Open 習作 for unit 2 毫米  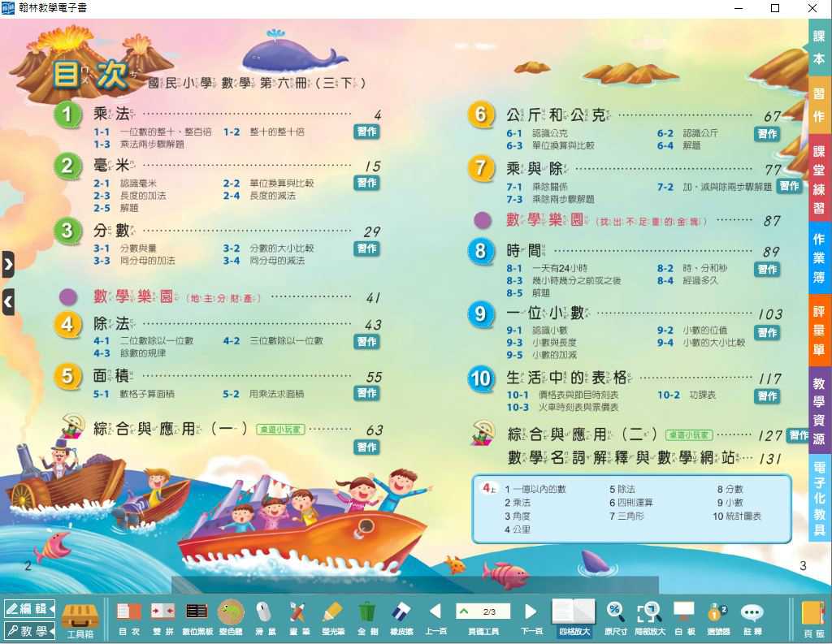coord(366,183)
